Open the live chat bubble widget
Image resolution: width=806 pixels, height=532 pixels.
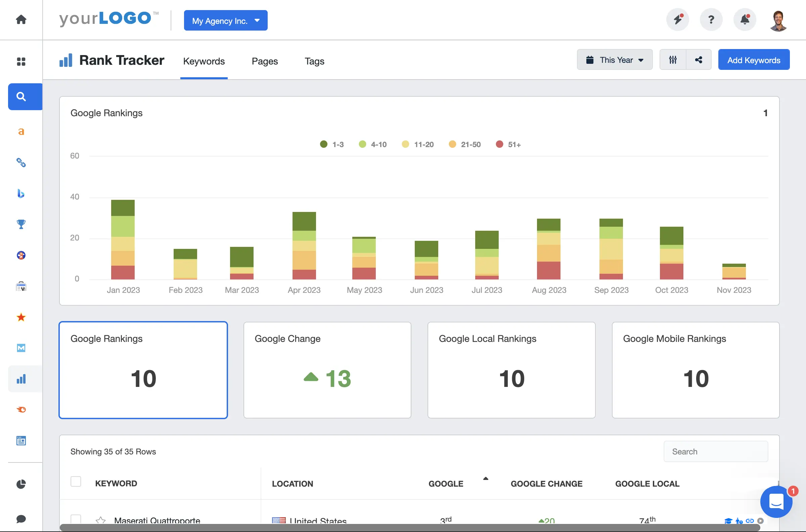click(776, 502)
